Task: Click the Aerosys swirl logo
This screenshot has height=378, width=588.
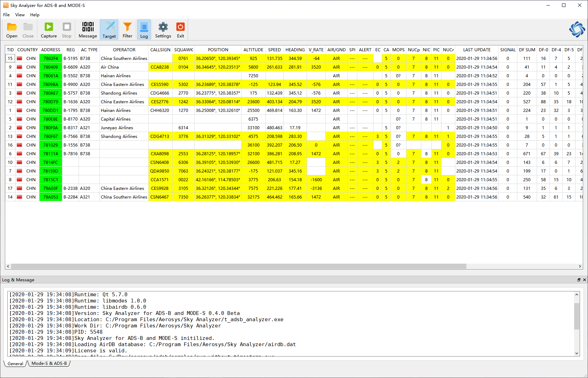Action: [x=577, y=29]
